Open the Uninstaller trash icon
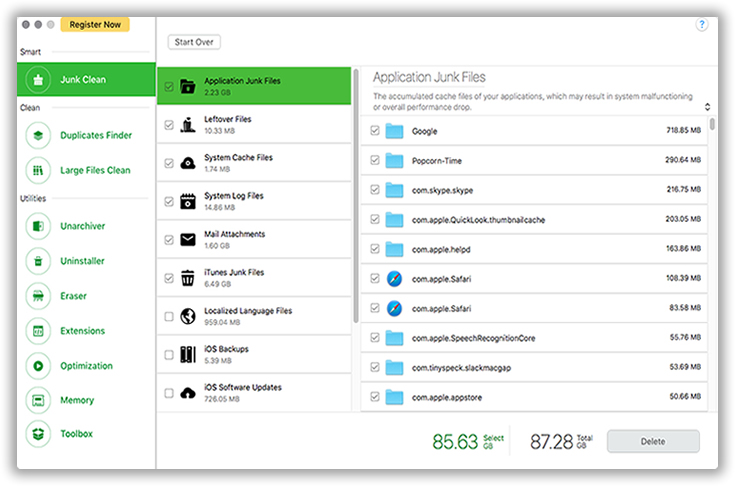The height and width of the screenshot is (486, 735). 38,261
